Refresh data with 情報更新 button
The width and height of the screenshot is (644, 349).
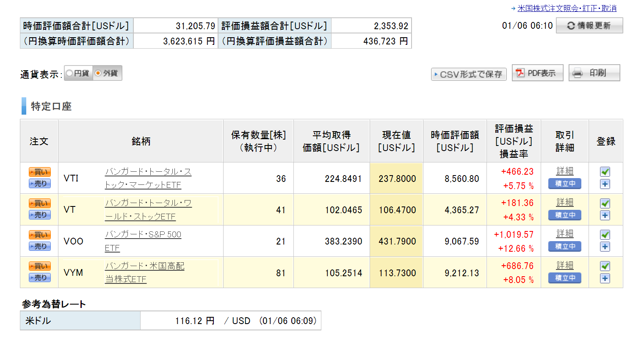coord(589,25)
